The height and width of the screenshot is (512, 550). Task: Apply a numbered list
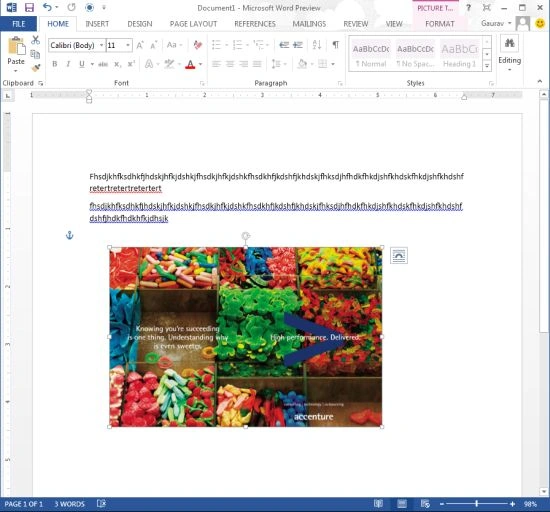pos(237,45)
